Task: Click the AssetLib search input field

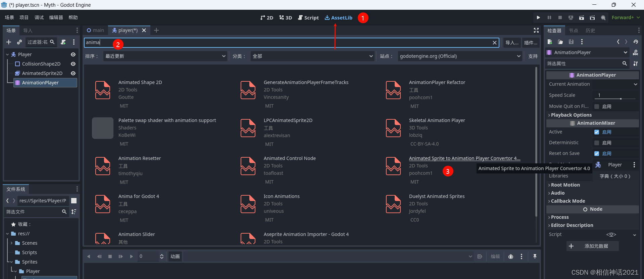Action: coord(291,43)
